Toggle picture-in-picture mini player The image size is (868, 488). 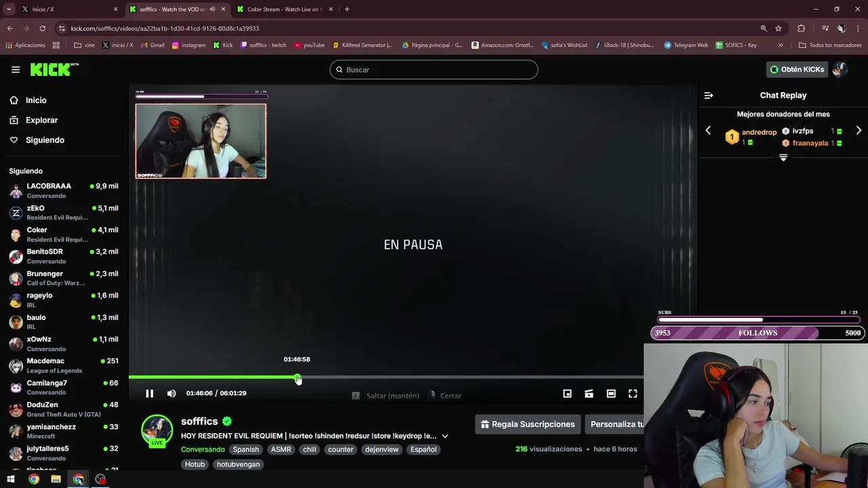point(568,394)
